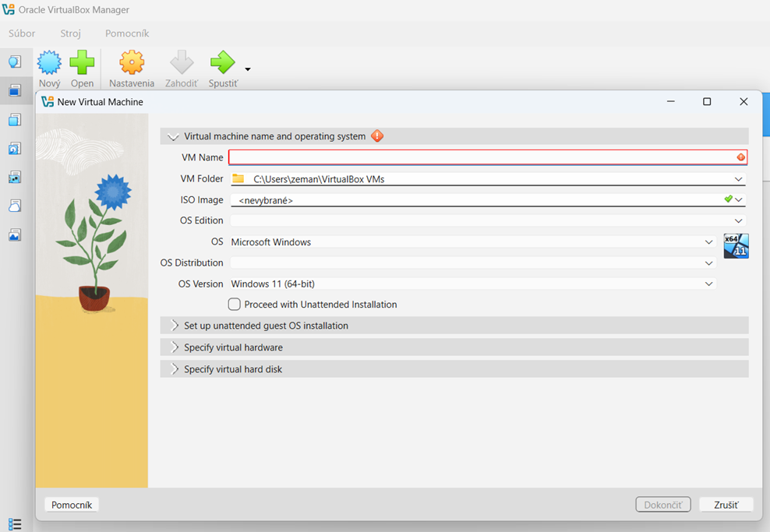
Task: Click the green Open plus icon
Action: point(82,62)
